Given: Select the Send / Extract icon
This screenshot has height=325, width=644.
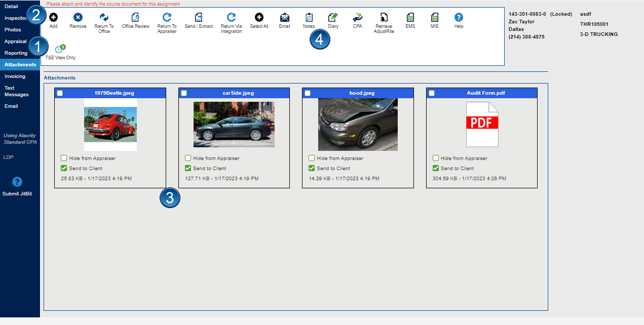Looking at the screenshot, I should [x=199, y=17].
